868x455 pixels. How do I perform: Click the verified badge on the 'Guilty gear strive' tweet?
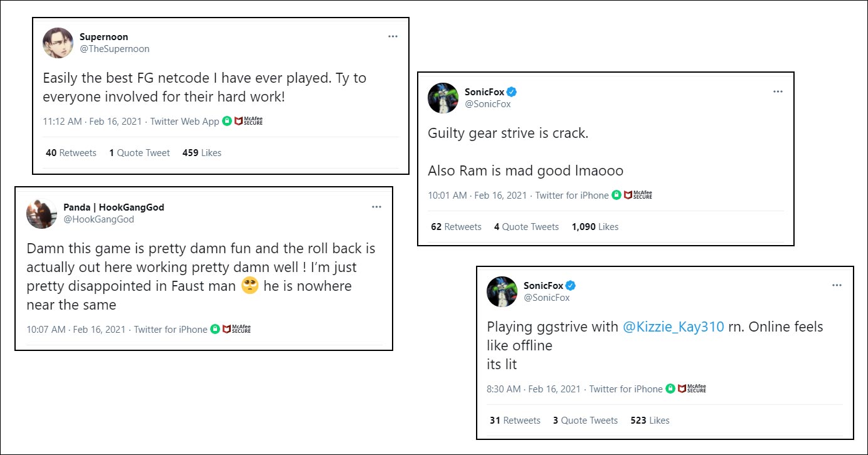click(512, 92)
